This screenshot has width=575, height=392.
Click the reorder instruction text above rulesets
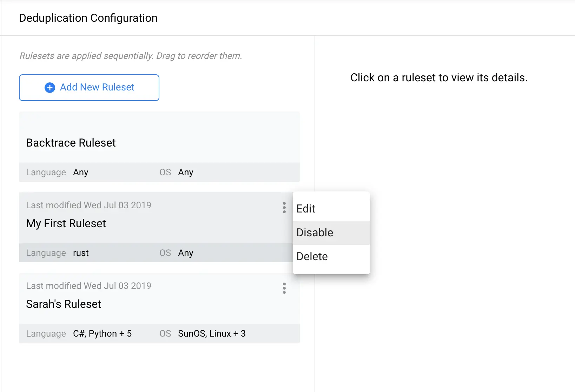point(131,56)
